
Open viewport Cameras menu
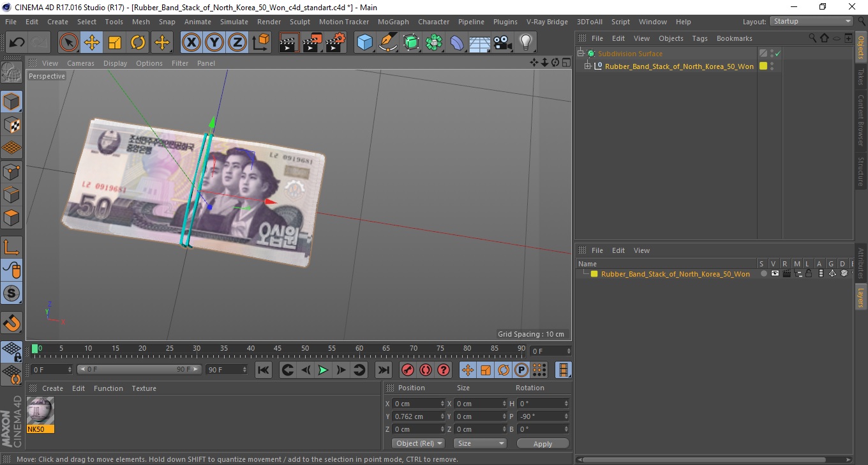coord(80,63)
